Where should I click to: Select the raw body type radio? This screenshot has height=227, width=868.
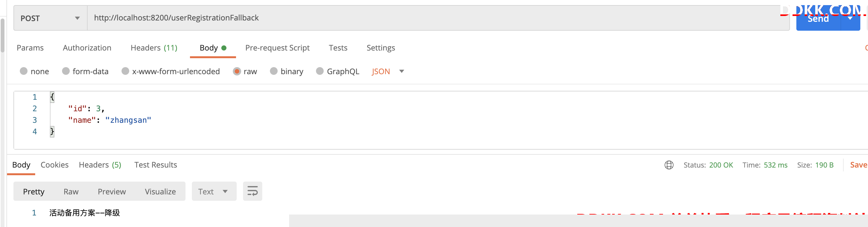pos(237,71)
